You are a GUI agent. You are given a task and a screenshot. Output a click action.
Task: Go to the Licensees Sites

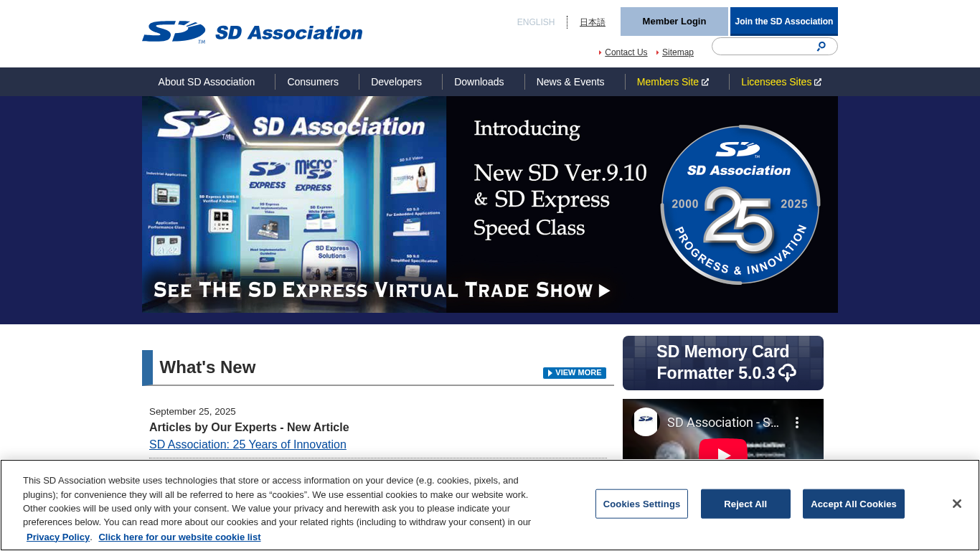pos(781,82)
